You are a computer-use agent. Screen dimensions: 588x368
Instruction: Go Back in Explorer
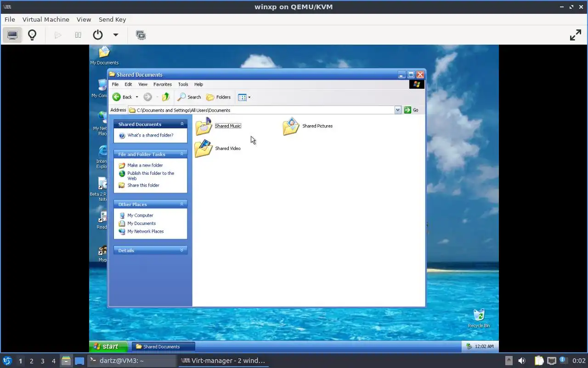tap(122, 97)
